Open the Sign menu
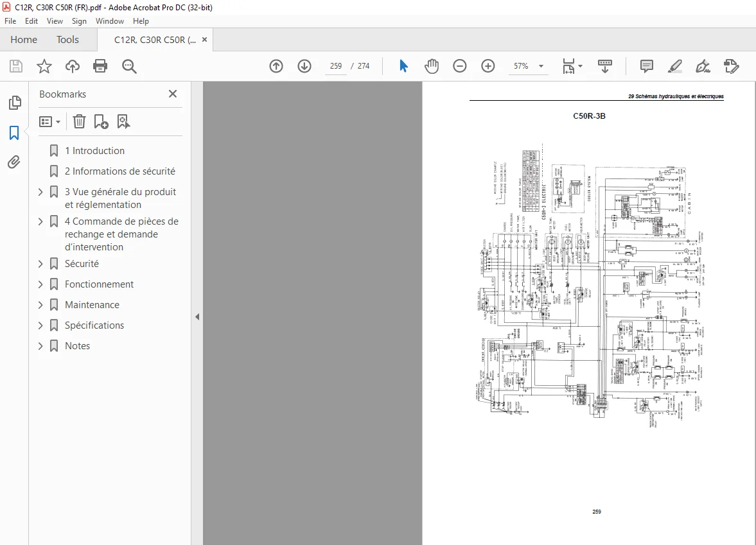The height and width of the screenshot is (545, 756). point(79,21)
